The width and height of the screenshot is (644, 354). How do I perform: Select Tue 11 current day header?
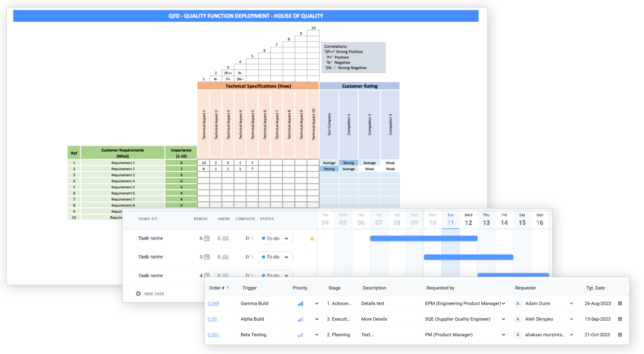[450, 220]
